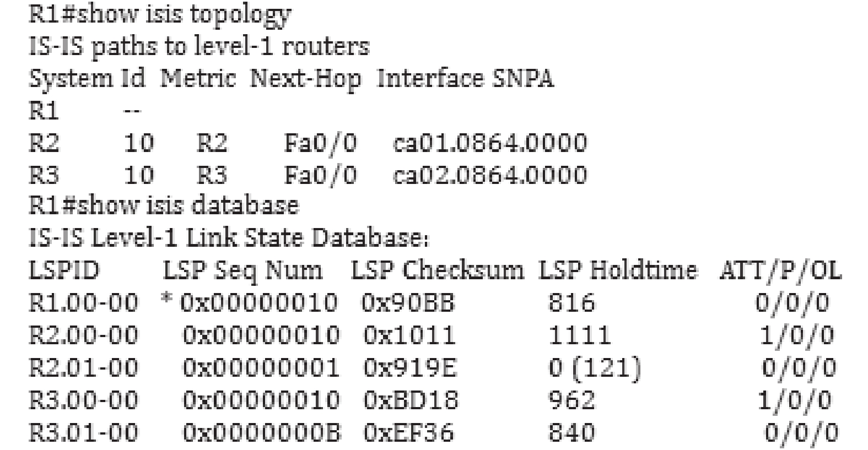The image size is (868, 450).
Task: Click the 'Next-Hop' column header
Action: [306, 80]
